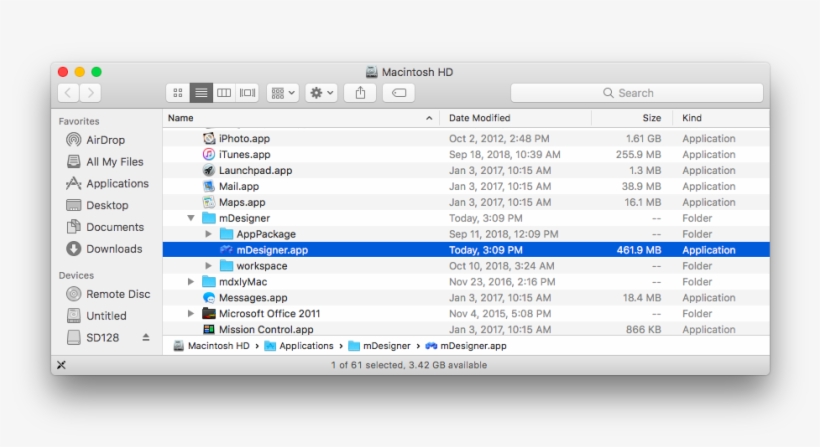Screen dimensions: 820x447
Task: Switch to icon view in toolbar
Action: 177,93
